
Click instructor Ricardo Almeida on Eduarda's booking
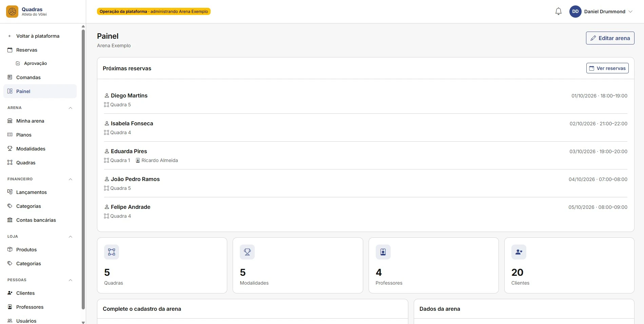(x=157, y=160)
